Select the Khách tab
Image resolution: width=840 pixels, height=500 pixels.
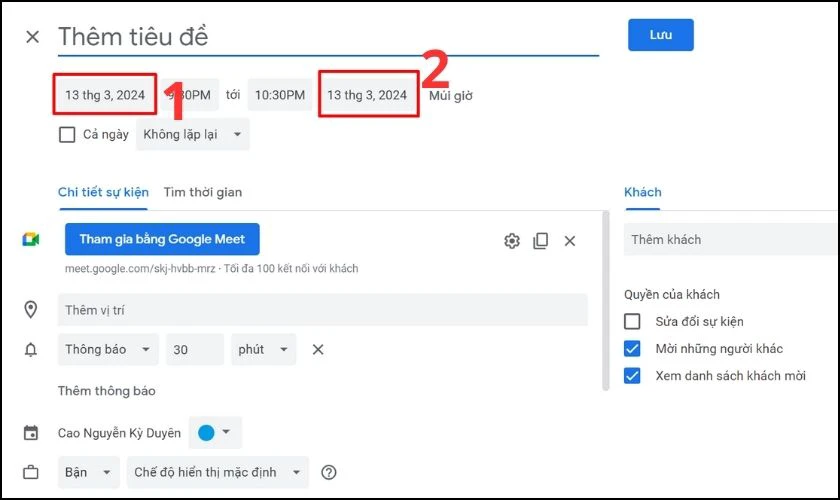[643, 192]
